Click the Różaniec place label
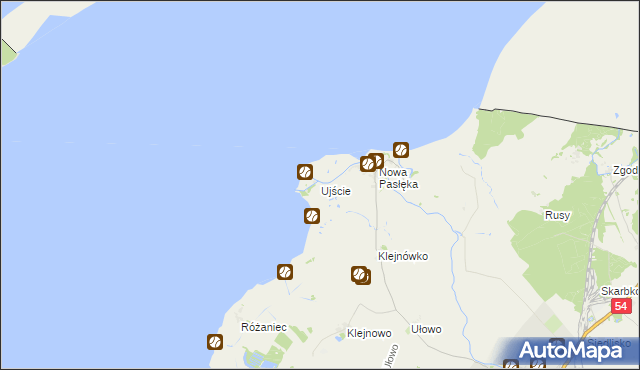The image size is (640, 370). point(264,327)
